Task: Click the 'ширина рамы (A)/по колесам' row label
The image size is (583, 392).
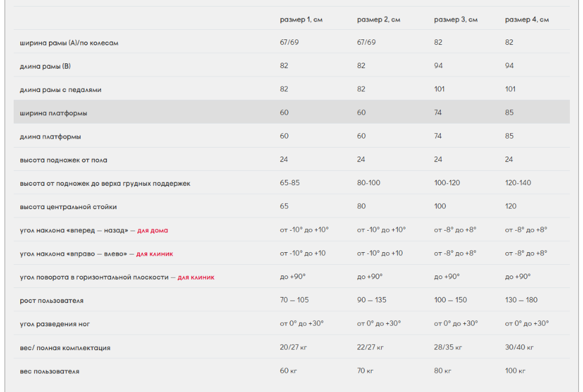Action: 69,43
